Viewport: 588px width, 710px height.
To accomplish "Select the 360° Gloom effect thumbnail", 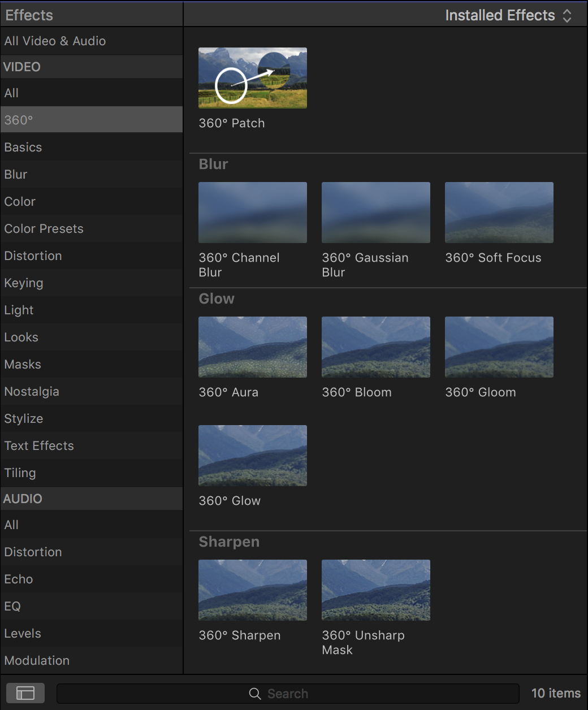I will [499, 347].
